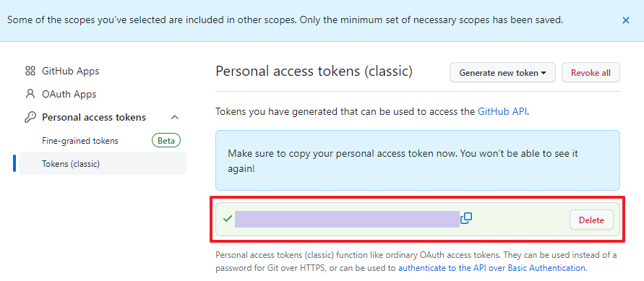Viewport: 644px width, 281px height.
Task: Open the Generate new token dropdown
Action: coord(503,73)
